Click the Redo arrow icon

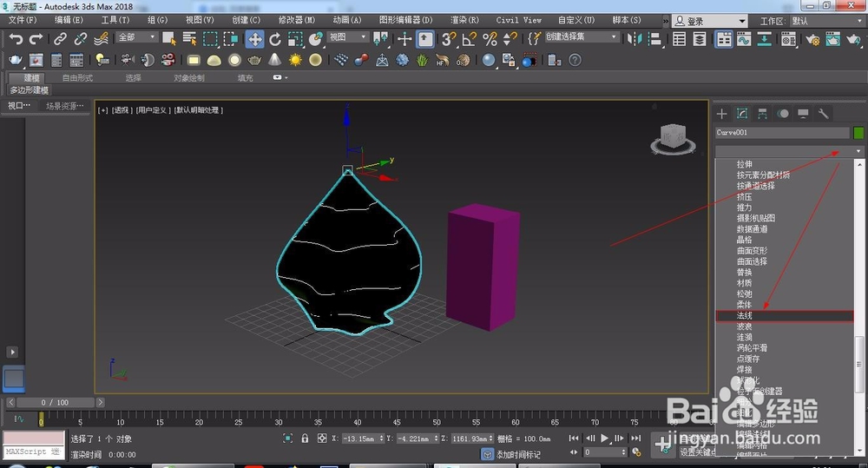tap(36, 39)
